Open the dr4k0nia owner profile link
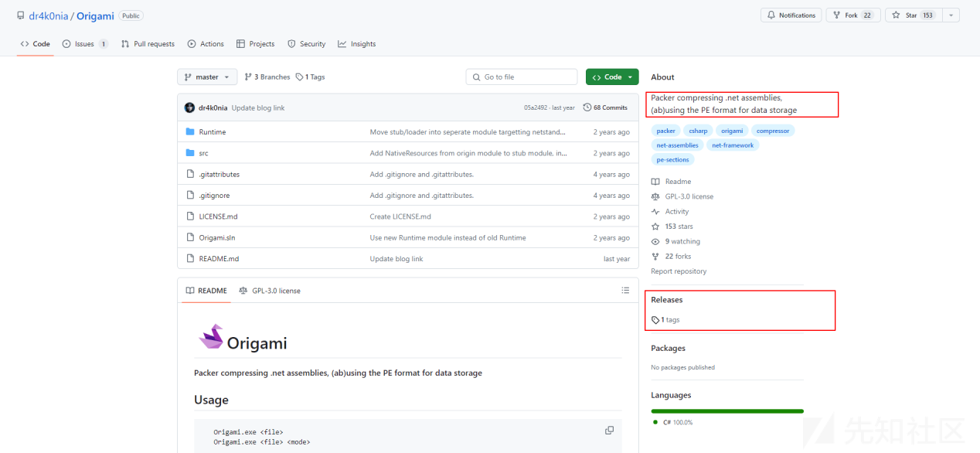Screen dimensions: 980x453 (49, 15)
